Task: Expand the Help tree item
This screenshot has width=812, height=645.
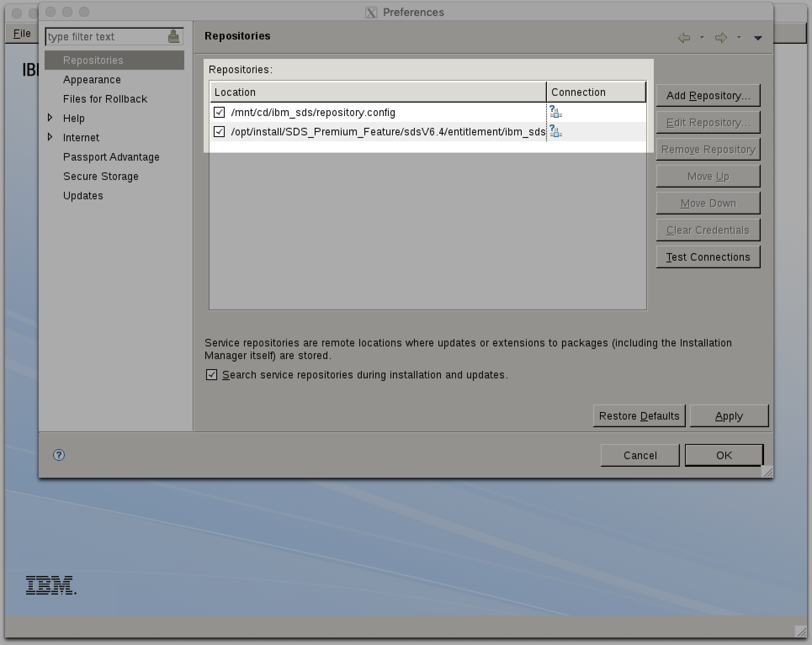Action: tap(50, 118)
